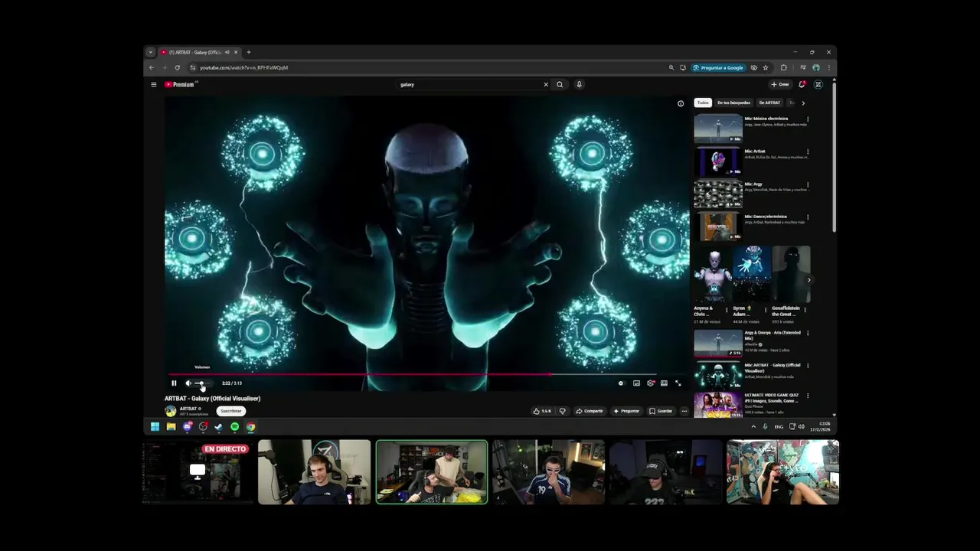Open the 'Mix: Artbat' video title
980x551 pixels.
[755, 152]
